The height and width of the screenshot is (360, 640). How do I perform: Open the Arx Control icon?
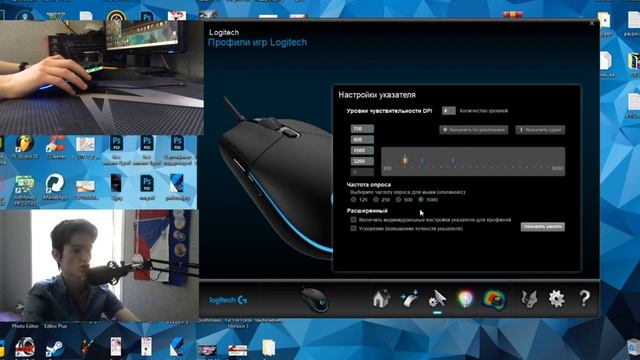point(529,299)
